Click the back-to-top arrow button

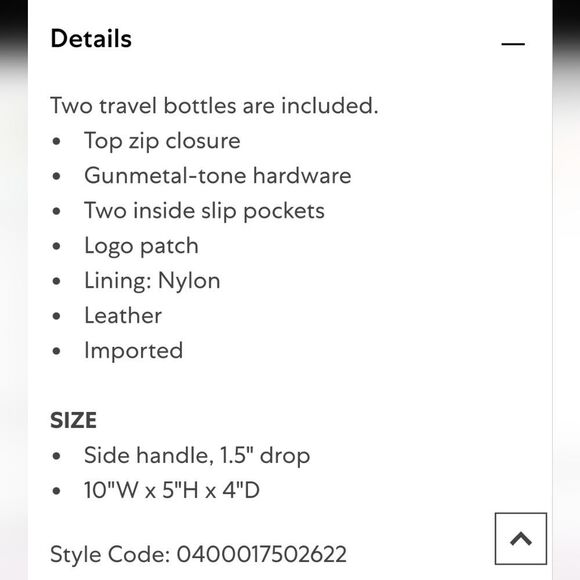click(x=521, y=539)
